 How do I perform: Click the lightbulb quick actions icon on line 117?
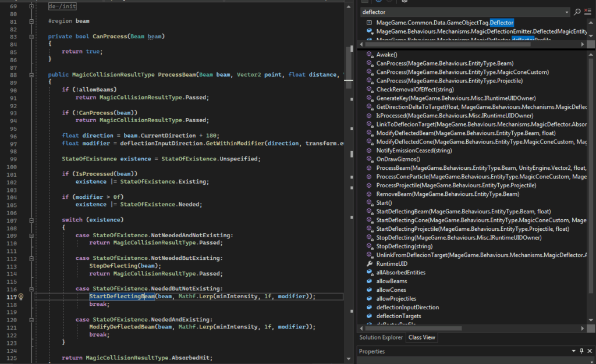pos(20,297)
